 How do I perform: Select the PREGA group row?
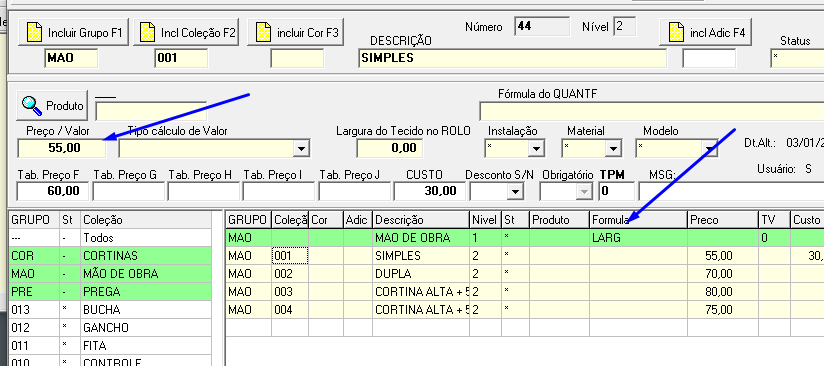point(110,292)
